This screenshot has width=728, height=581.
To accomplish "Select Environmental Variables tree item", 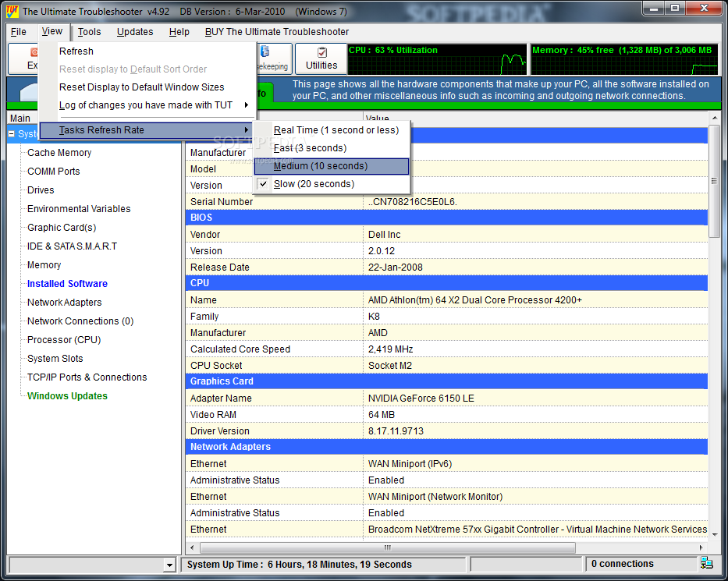I will point(79,209).
